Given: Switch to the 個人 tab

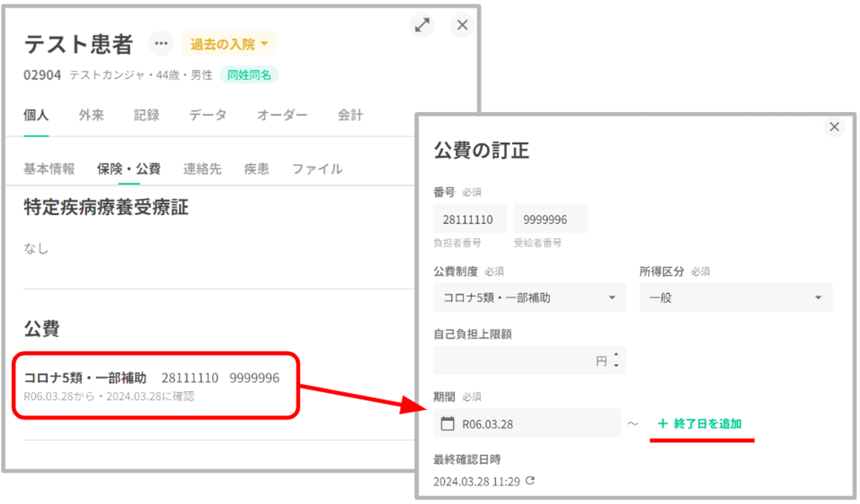Looking at the screenshot, I should click(36, 115).
